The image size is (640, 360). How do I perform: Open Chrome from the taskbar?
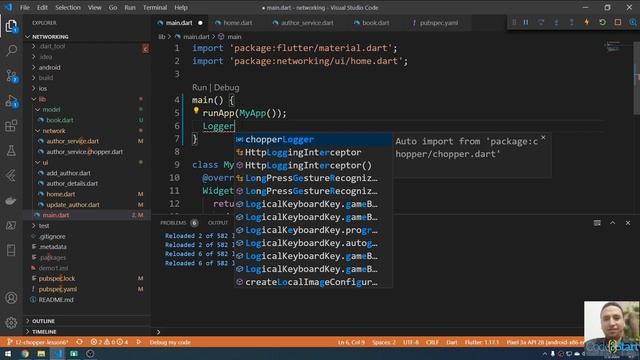(x=25, y=353)
